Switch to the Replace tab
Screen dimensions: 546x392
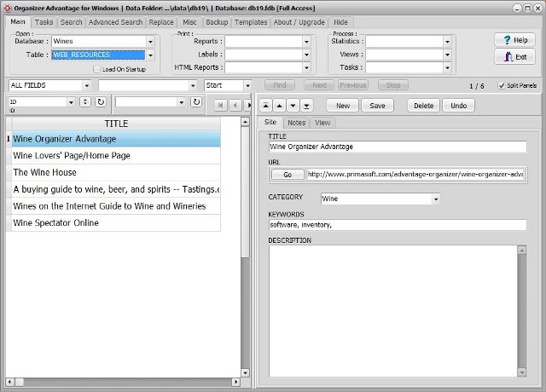(x=161, y=22)
